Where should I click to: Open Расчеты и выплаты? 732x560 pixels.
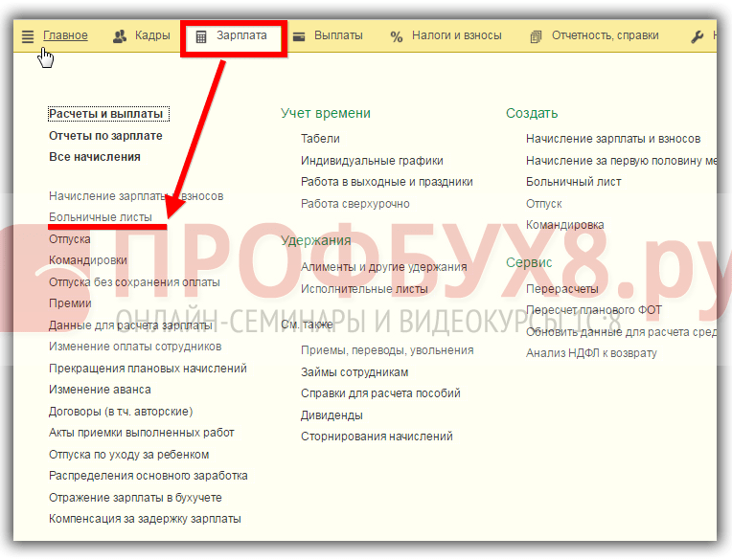108,114
